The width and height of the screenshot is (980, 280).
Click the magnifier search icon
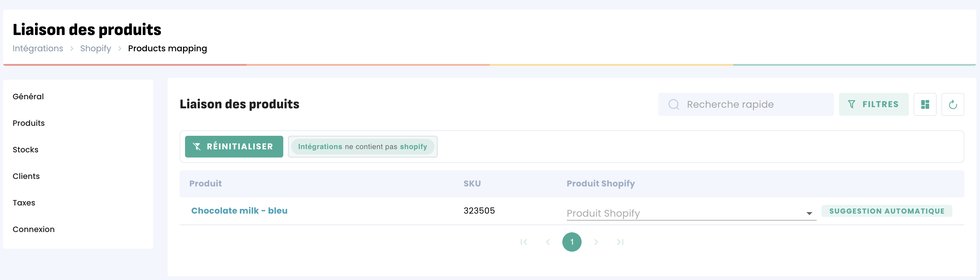click(673, 104)
